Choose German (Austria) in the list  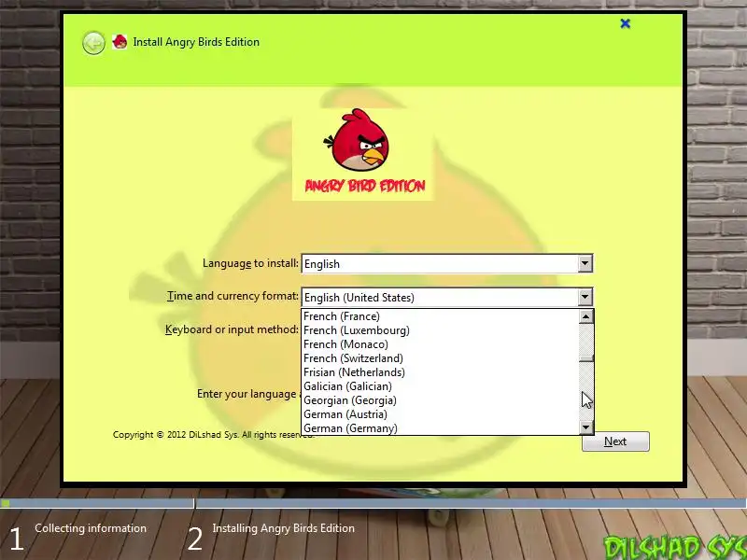pos(440,414)
